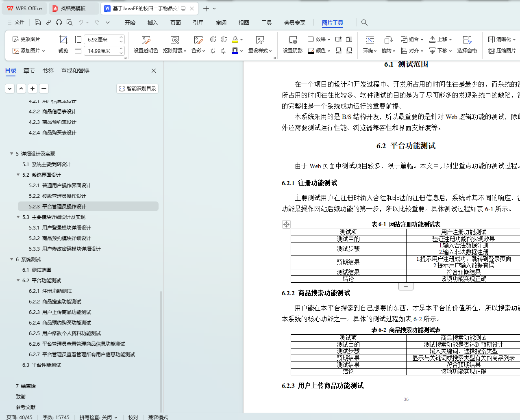
Task: Open the 文件 file menu
Action: click(x=16, y=22)
